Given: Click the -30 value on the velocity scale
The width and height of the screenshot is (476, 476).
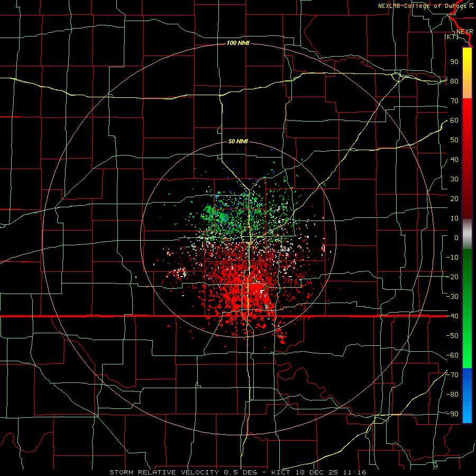Looking at the screenshot, I should (x=452, y=297).
